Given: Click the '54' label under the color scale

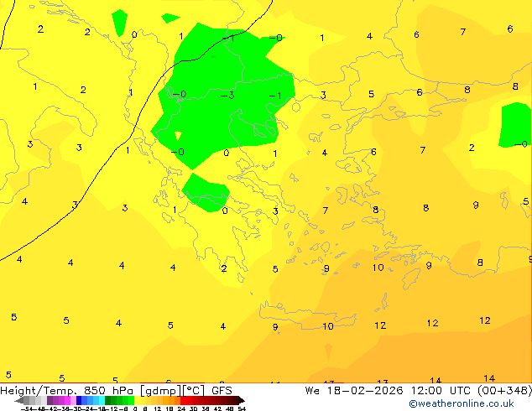Looking at the screenshot, I should pyautogui.click(x=242, y=408).
